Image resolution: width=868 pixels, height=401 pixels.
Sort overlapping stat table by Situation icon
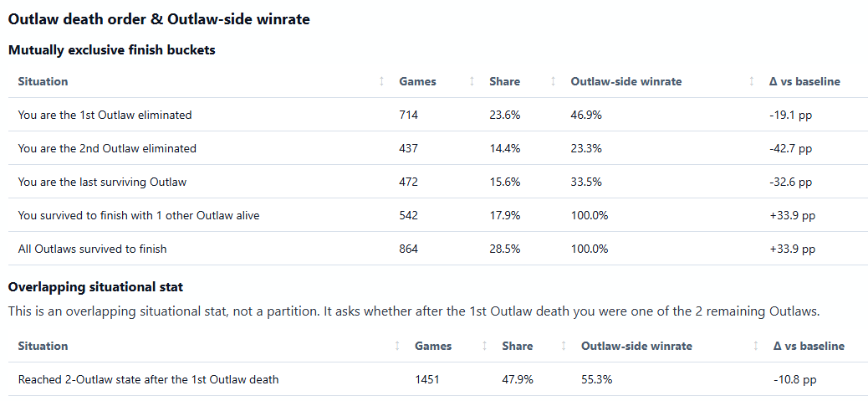397,347
